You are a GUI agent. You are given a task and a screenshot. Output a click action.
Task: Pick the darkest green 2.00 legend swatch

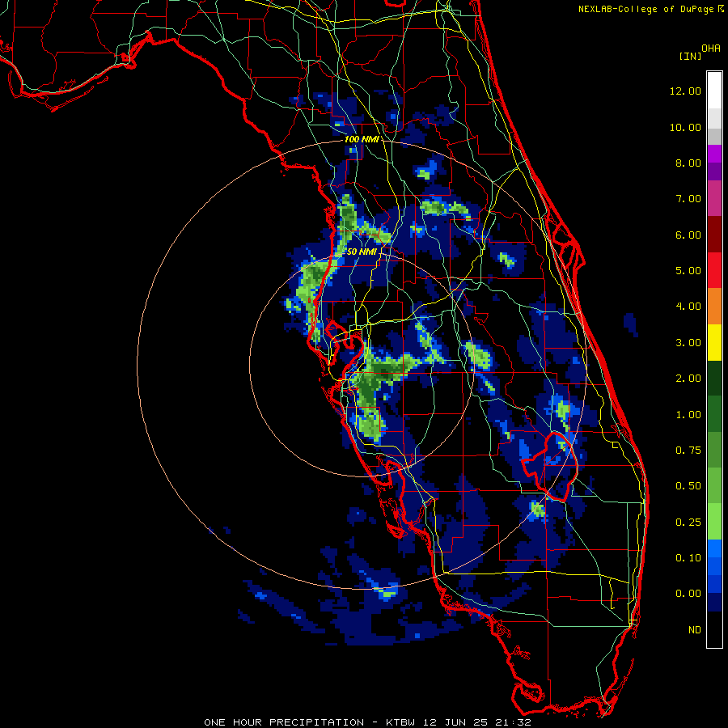pyautogui.click(x=714, y=378)
